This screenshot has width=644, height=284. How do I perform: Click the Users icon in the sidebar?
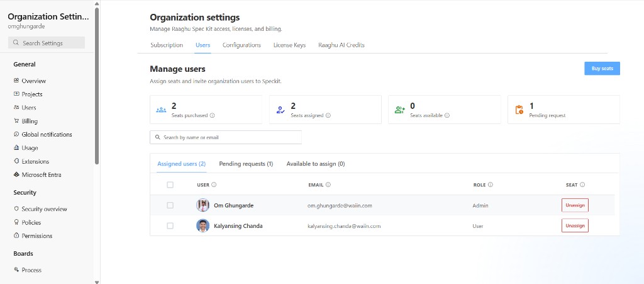pyautogui.click(x=16, y=107)
